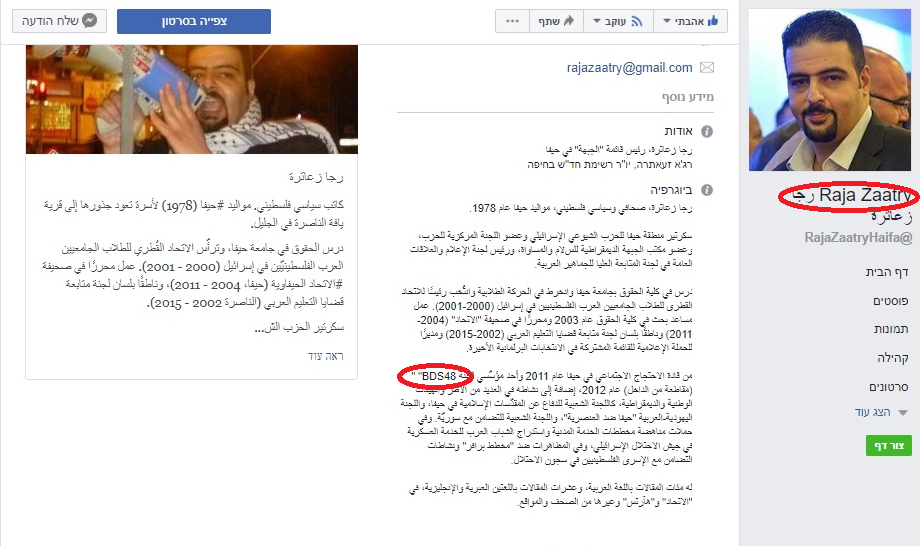Click the RSS follow icon

(637, 21)
